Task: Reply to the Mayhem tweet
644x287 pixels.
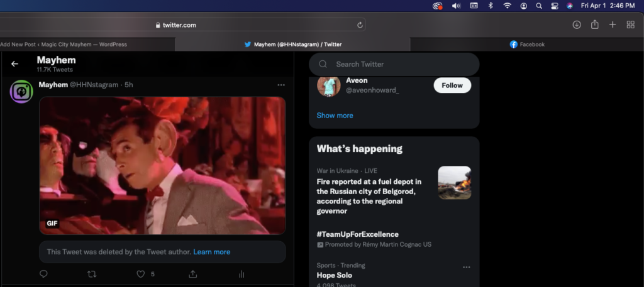Action: coord(43,274)
